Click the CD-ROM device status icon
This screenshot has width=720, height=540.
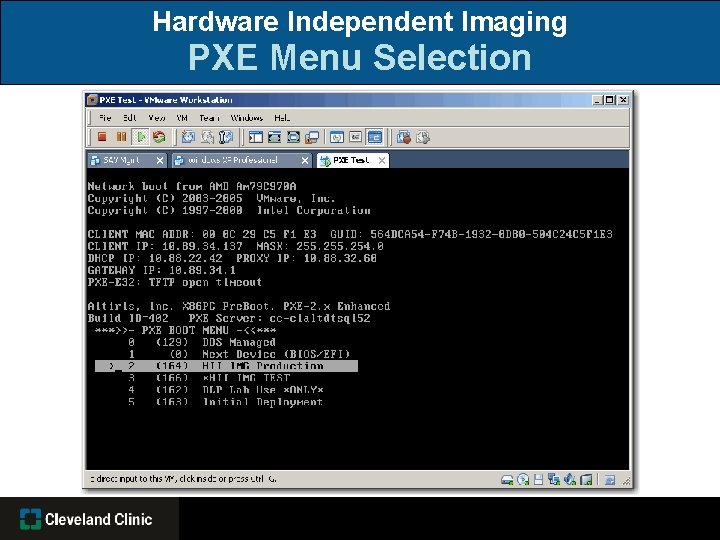pos(523,480)
